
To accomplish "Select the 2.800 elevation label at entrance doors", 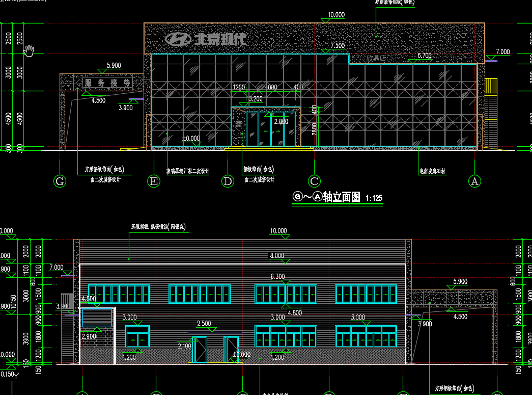I will coord(281,122).
